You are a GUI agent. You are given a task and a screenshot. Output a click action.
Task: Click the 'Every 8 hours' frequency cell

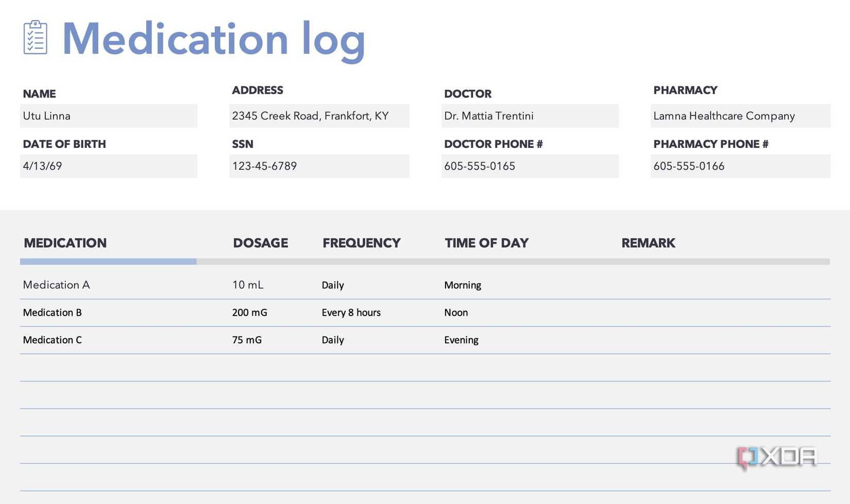click(351, 312)
